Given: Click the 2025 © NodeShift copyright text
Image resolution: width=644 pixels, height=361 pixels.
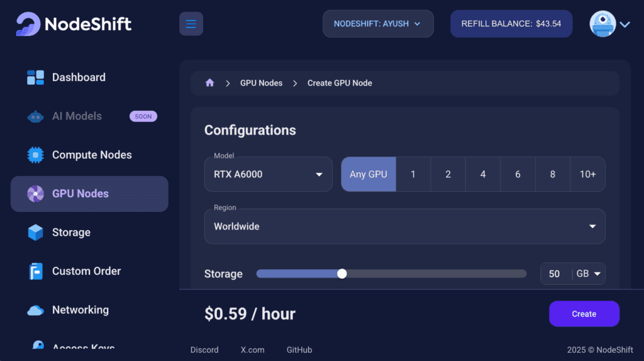Looking at the screenshot, I should 600,350.
